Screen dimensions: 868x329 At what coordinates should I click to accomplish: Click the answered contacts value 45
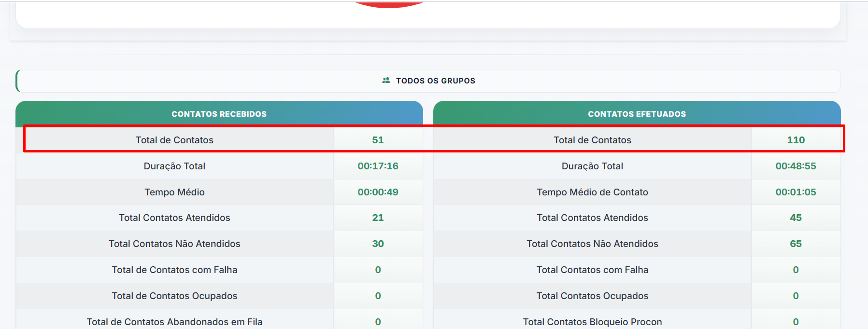796,218
